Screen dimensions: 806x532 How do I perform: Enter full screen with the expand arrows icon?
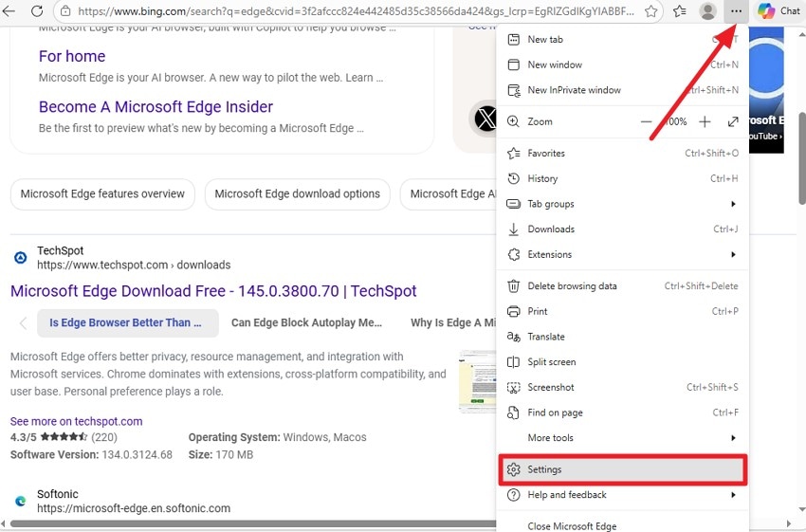pos(733,121)
